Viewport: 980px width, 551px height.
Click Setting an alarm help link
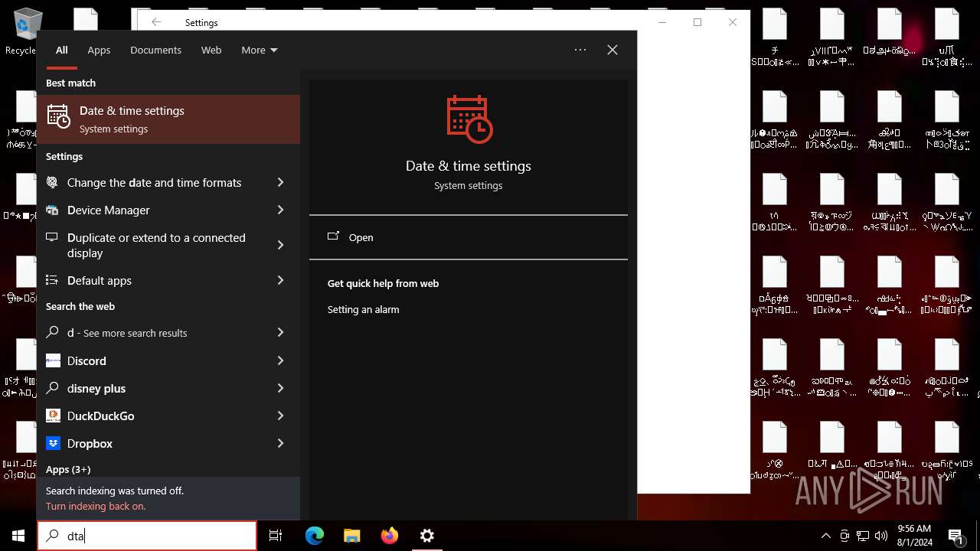(363, 309)
